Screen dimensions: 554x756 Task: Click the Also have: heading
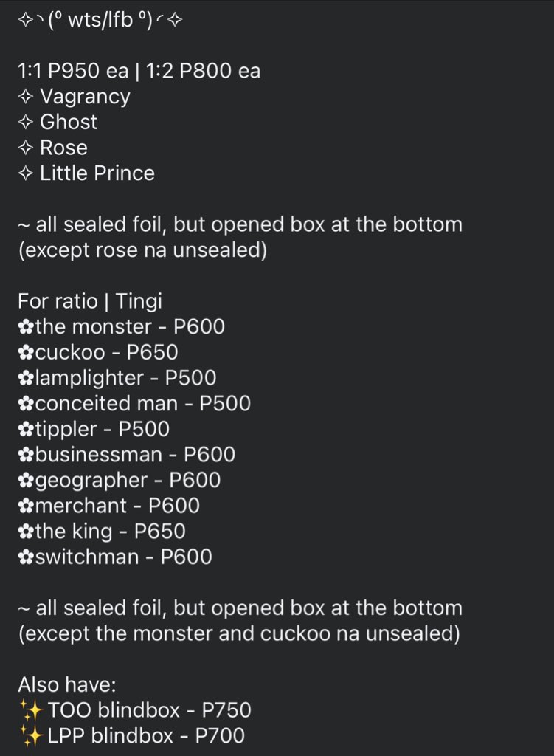tap(67, 684)
